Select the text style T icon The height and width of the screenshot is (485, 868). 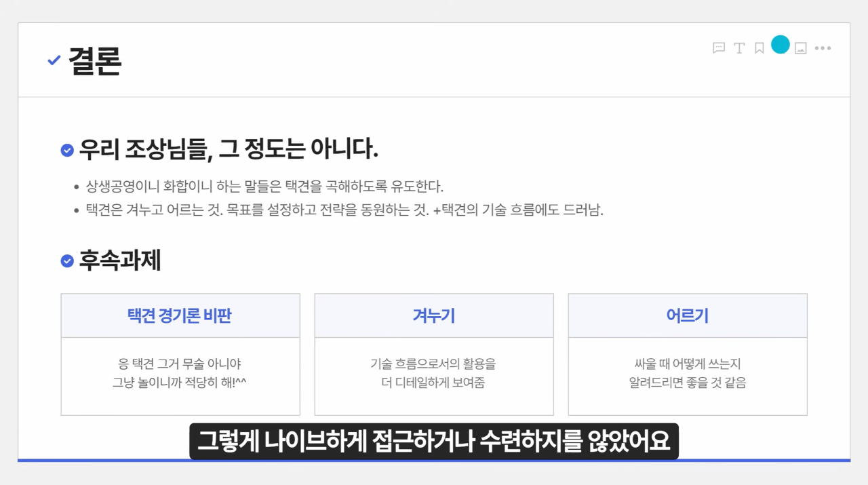coord(739,48)
